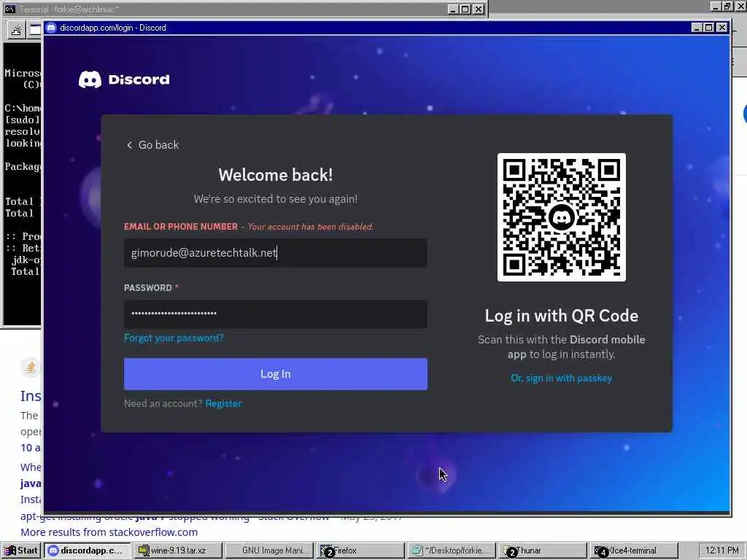Choose Or, sign in with passkey
Image resolution: width=747 pixels, height=560 pixels.
coord(561,378)
